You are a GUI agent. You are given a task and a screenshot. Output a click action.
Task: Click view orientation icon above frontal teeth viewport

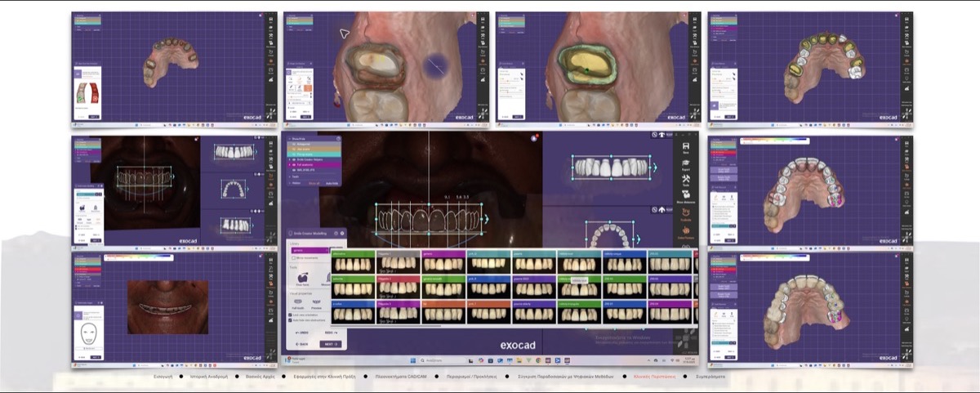click(x=662, y=135)
